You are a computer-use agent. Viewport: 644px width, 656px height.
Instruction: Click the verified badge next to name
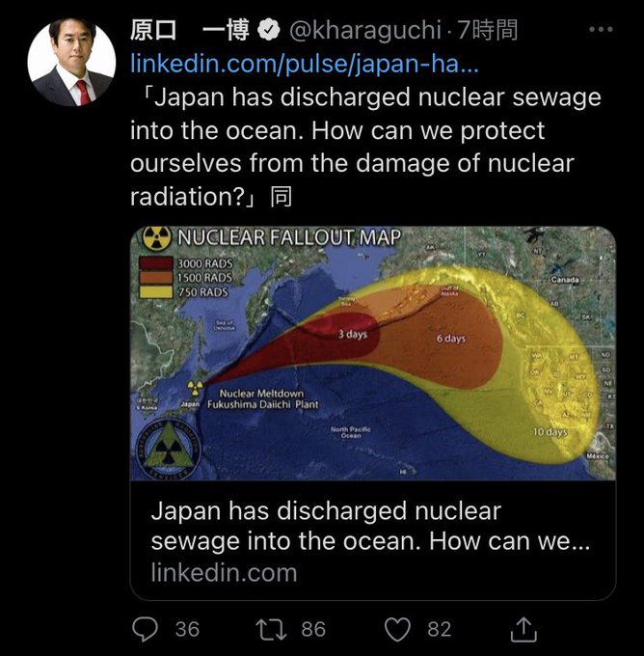click(x=268, y=30)
